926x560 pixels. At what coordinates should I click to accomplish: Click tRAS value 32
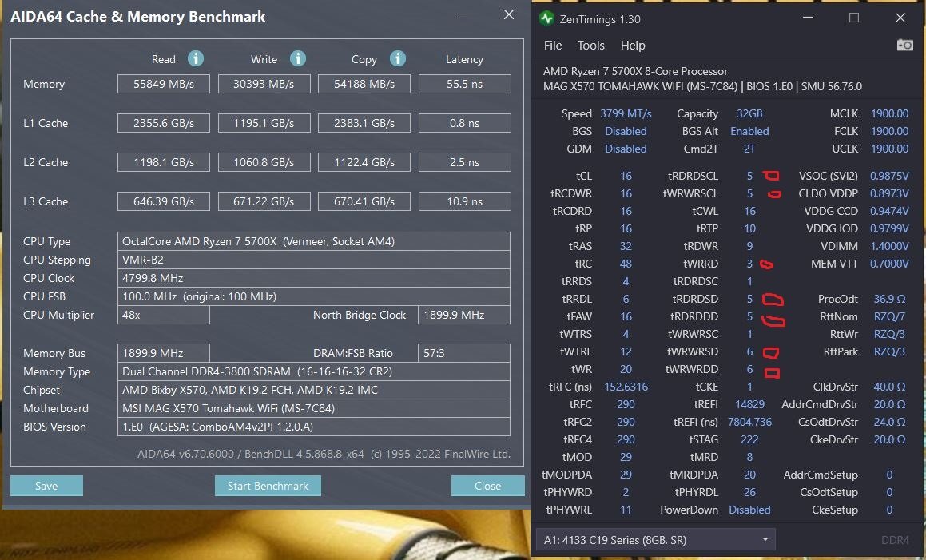[626, 246]
